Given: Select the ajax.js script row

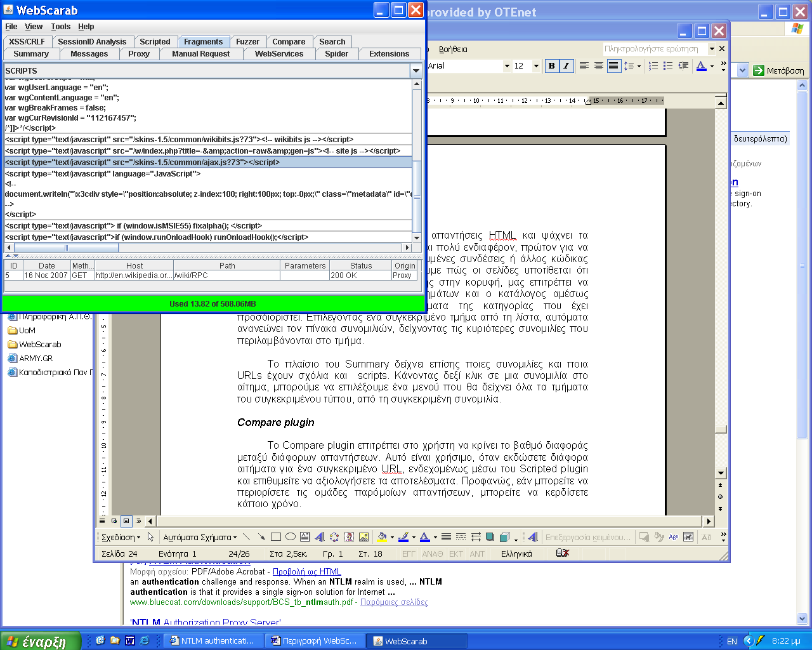Looking at the screenshot, I should pos(208,162).
